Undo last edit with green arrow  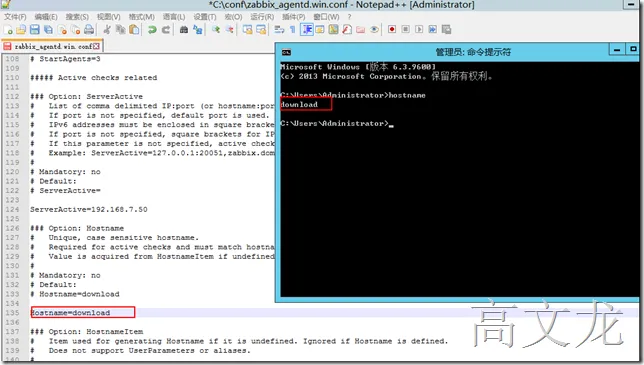tap(152, 30)
